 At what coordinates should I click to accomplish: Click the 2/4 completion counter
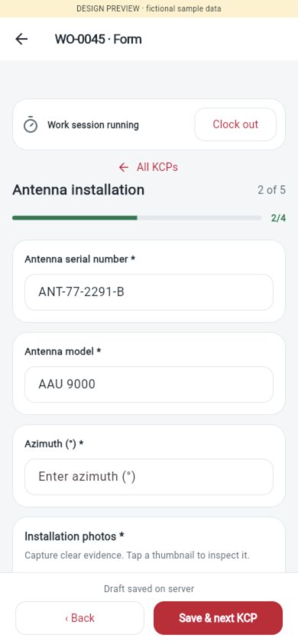coord(278,218)
